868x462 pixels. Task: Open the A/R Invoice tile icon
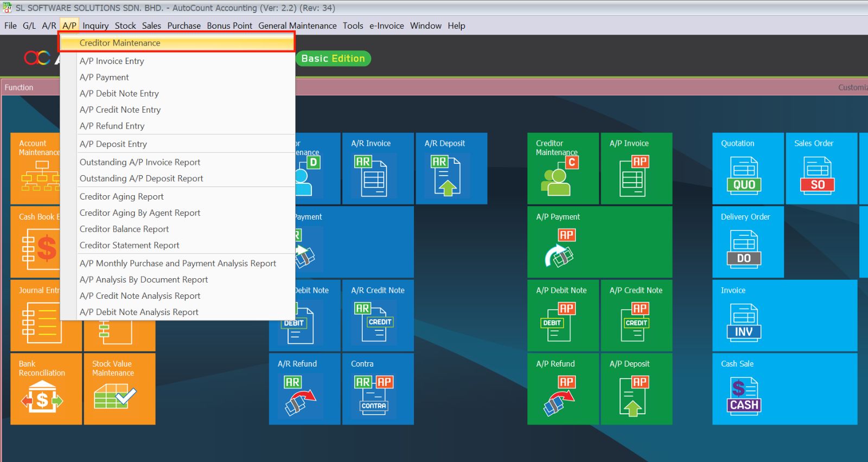coord(373,176)
